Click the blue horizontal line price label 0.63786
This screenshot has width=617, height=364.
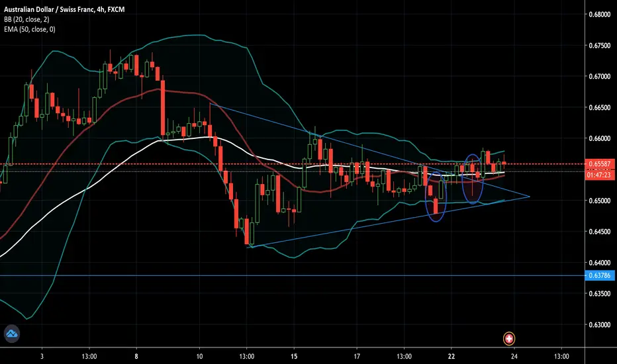point(600,275)
